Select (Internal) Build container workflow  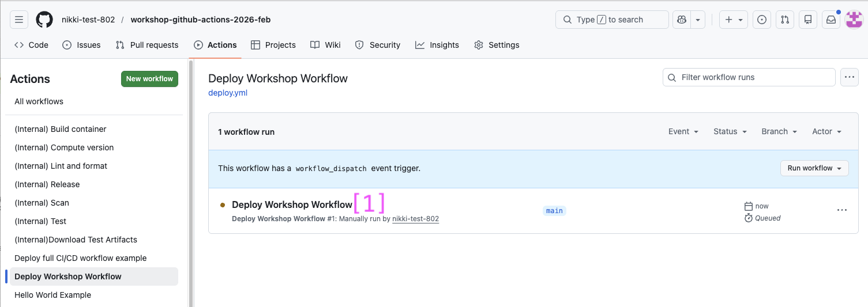pos(94,129)
